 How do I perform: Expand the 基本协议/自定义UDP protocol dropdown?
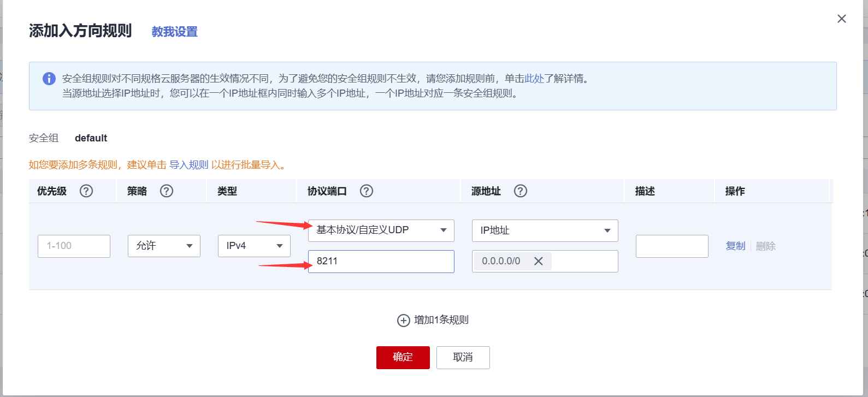pos(381,230)
